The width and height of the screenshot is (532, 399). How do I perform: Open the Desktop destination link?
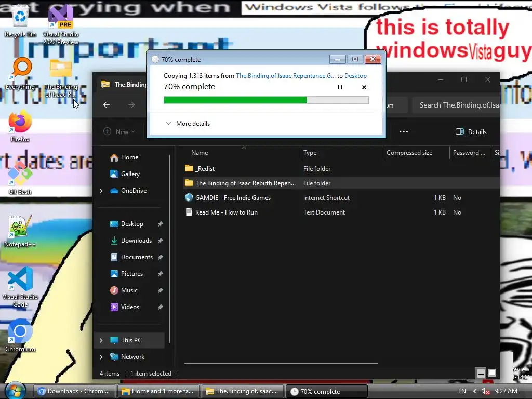point(355,76)
